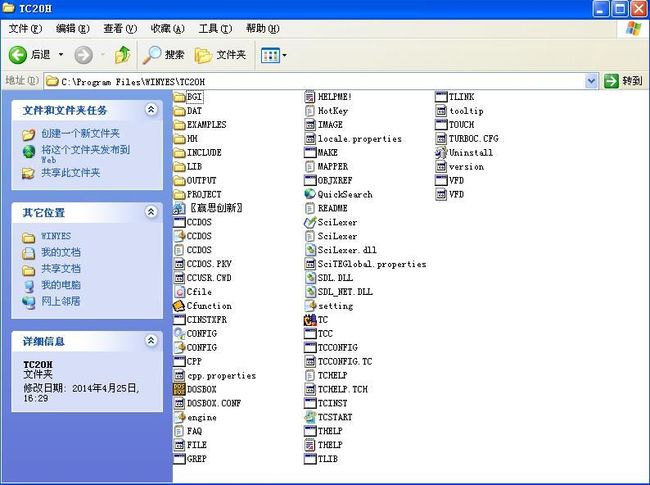Click 创建一个新文件夹 link
Image resolution: width=650 pixels, height=485 pixels.
[x=80, y=133]
